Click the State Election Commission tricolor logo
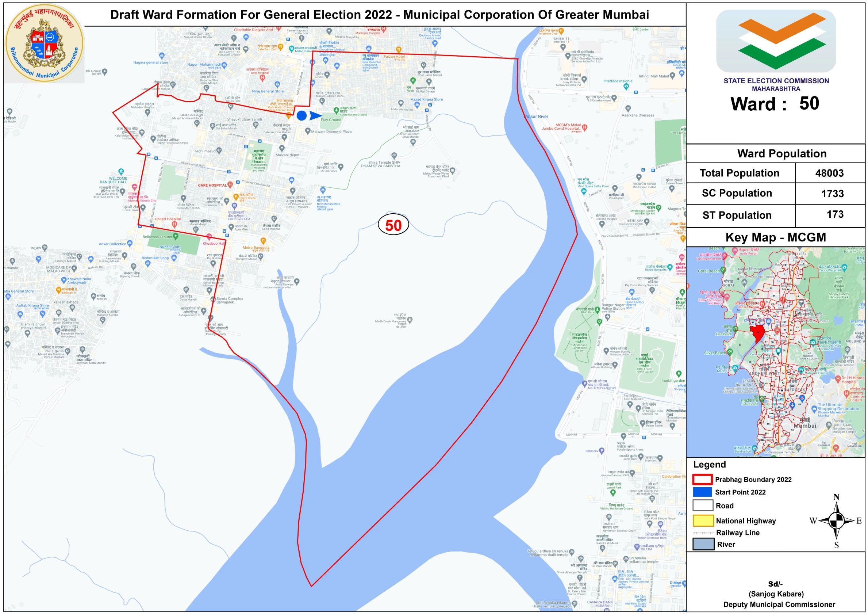The width and height of the screenshot is (868, 614). point(776,41)
